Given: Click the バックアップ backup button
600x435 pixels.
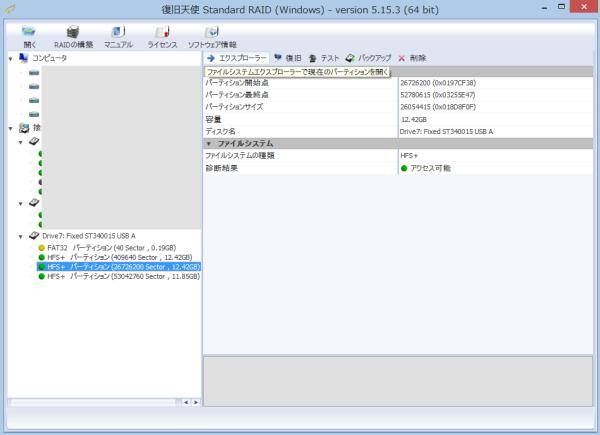Looking at the screenshot, I should tap(368, 59).
